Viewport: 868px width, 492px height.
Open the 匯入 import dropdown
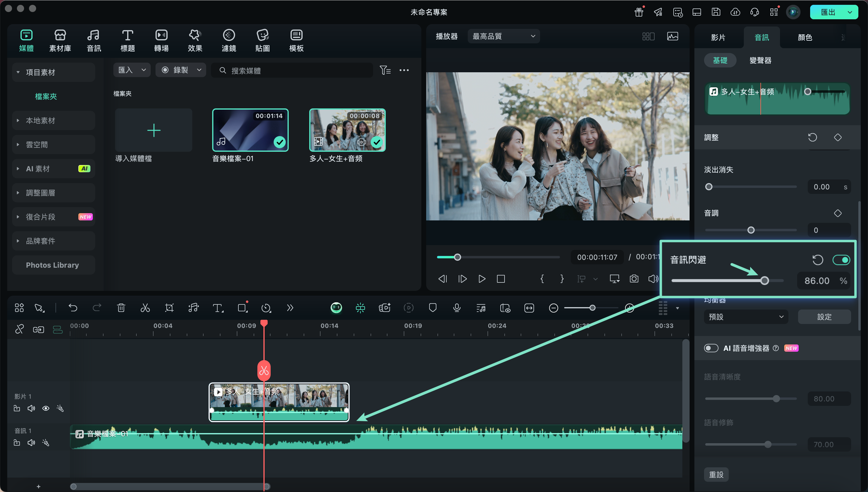(x=132, y=70)
